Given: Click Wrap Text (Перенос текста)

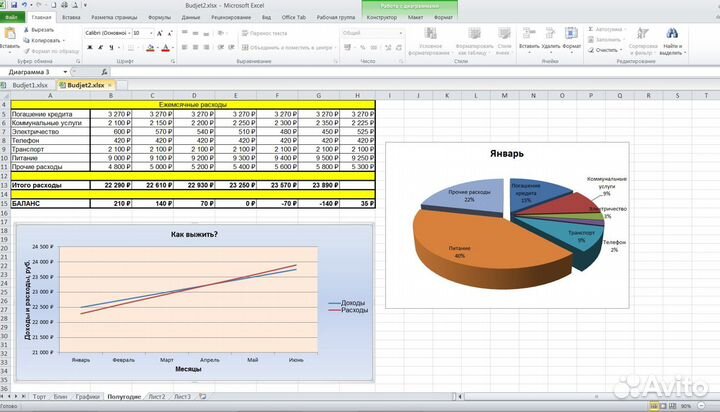Looking at the screenshot, I should [264, 33].
